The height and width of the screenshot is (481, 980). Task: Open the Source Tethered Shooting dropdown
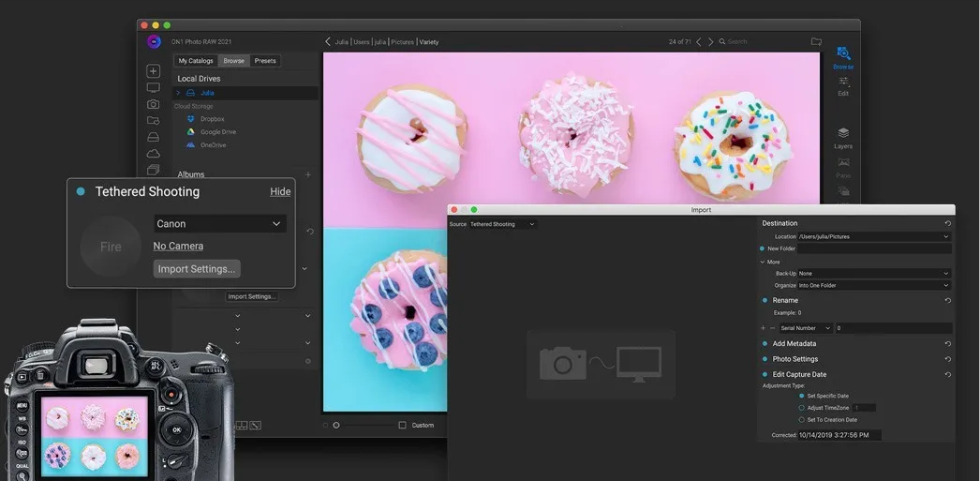tap(502, 225)
